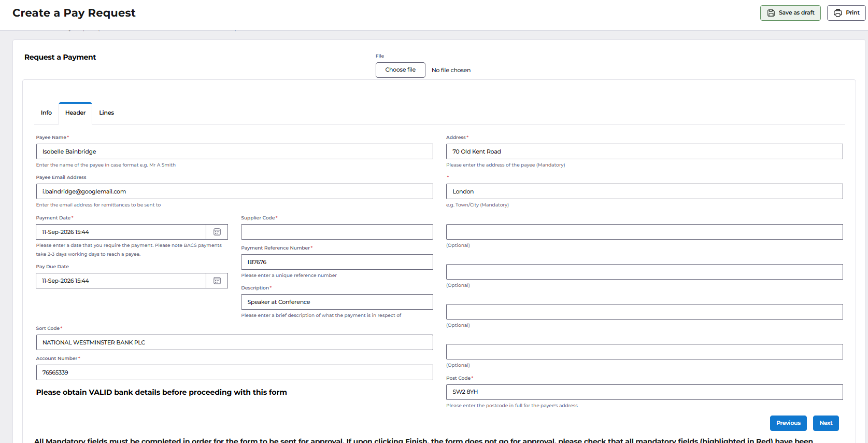Screen dimensions: 868x443
Task: Go to the Next step
Action: coord(826,423)
